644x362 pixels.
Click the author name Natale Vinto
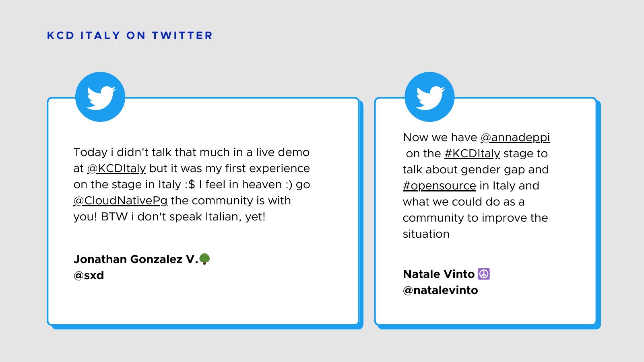pyautogui.click(x=439, y=274)
